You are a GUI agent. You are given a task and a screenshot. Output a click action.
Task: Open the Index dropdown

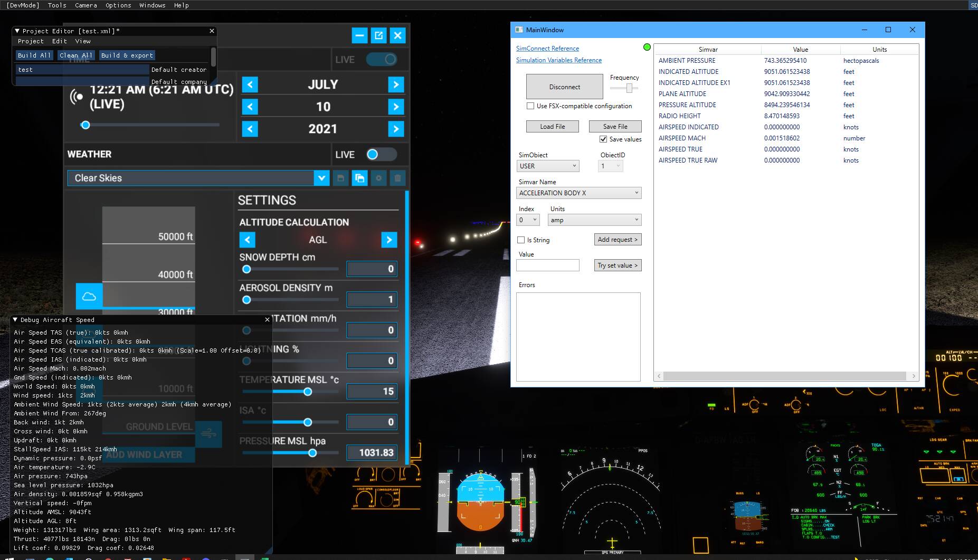(x=528, y=220)
